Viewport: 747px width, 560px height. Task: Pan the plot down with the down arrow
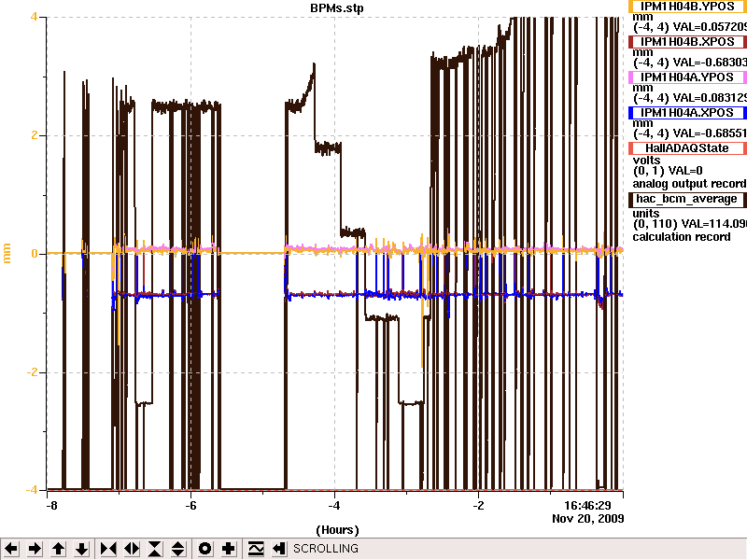click(82, 549)
